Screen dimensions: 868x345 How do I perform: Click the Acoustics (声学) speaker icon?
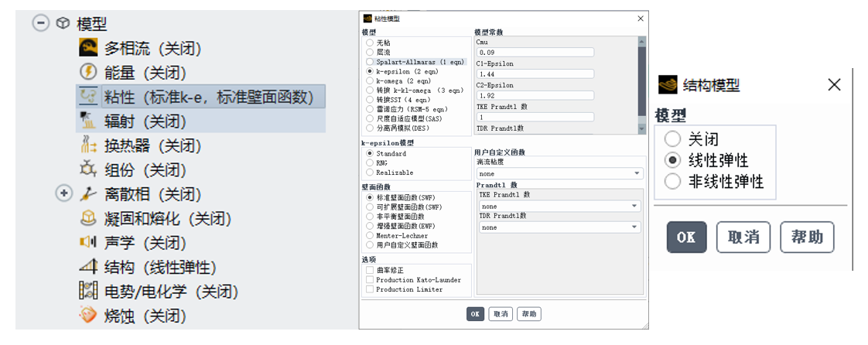[x=88, y=243]
